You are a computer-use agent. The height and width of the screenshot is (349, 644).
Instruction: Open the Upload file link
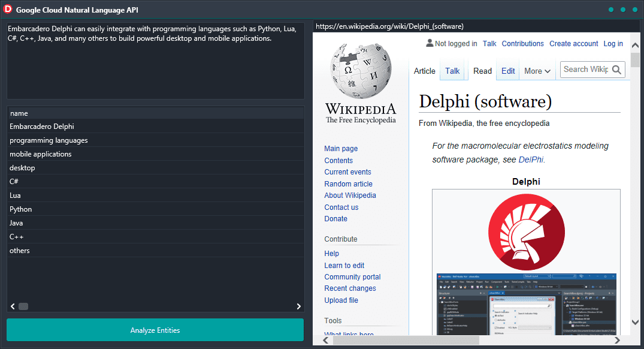341,300
